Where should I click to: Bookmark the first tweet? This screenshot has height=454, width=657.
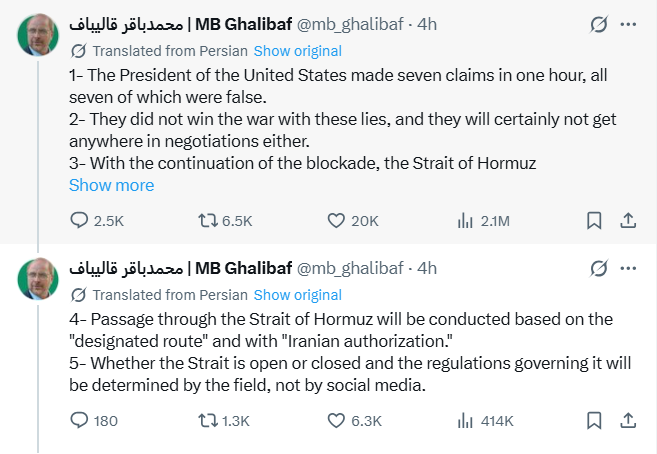[593, 220]
